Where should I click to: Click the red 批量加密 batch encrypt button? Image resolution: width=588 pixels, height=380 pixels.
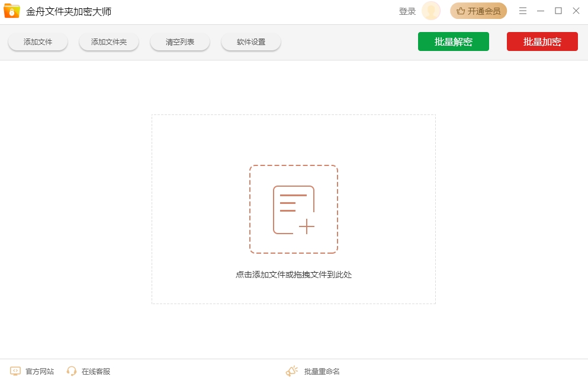pos(542,41)
